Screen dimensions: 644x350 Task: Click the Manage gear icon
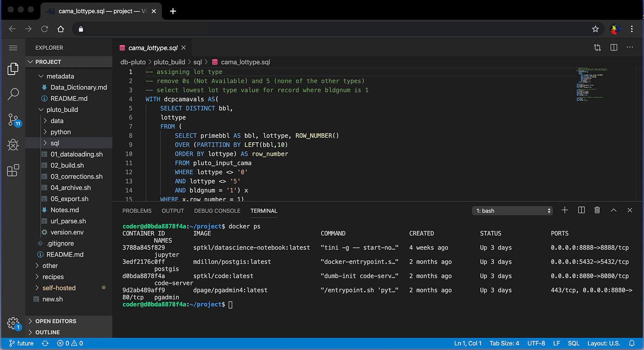[13, 322]
